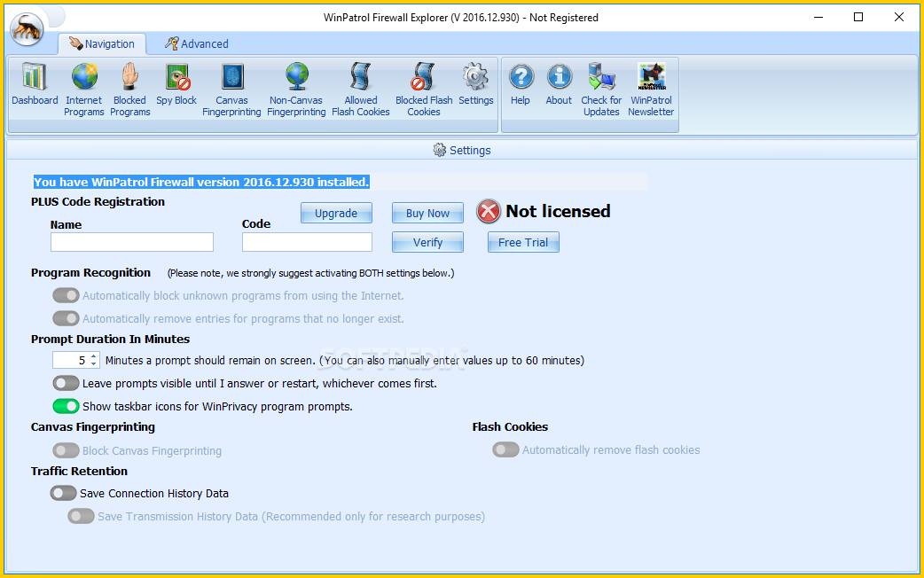Toggle Save Transmission History Data
This screenshot has width=924, height=578.
coord(82,516)
